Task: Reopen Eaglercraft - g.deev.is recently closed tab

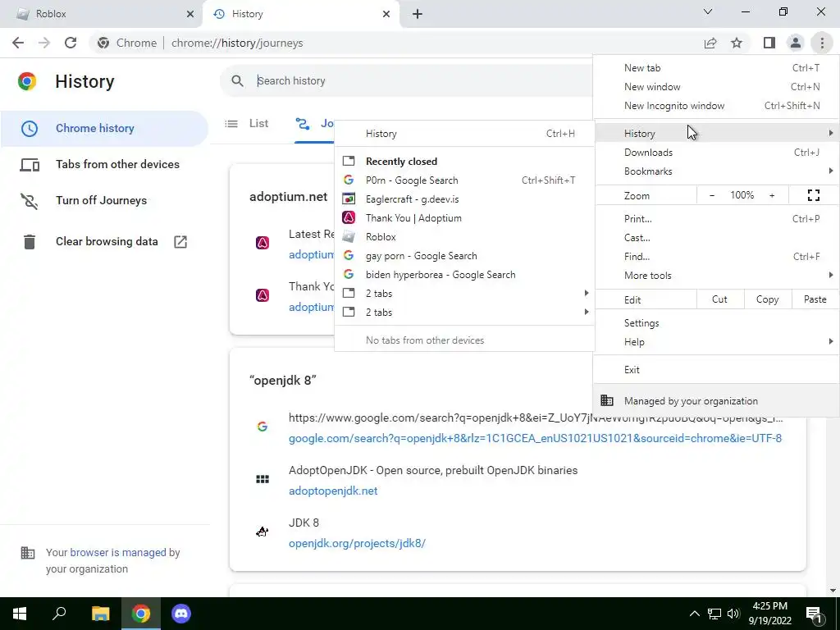Action: tap(465, 199)
